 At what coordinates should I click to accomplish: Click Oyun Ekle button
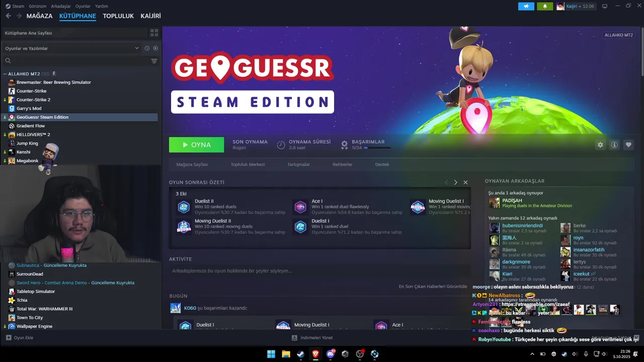coord(20,338)
